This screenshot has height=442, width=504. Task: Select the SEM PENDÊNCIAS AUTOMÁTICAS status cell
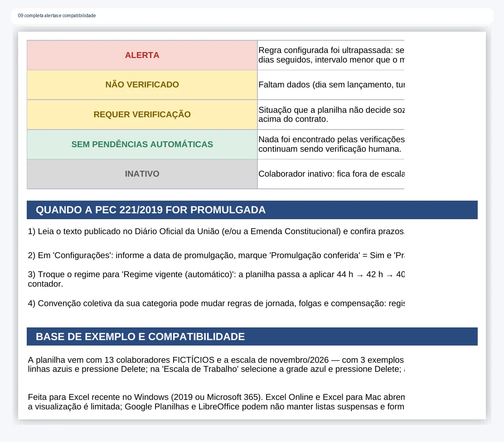142,144
